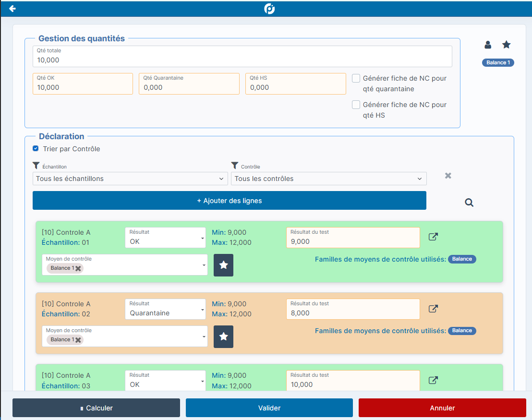Click the Qté totale input field

(x=242, y=60)
